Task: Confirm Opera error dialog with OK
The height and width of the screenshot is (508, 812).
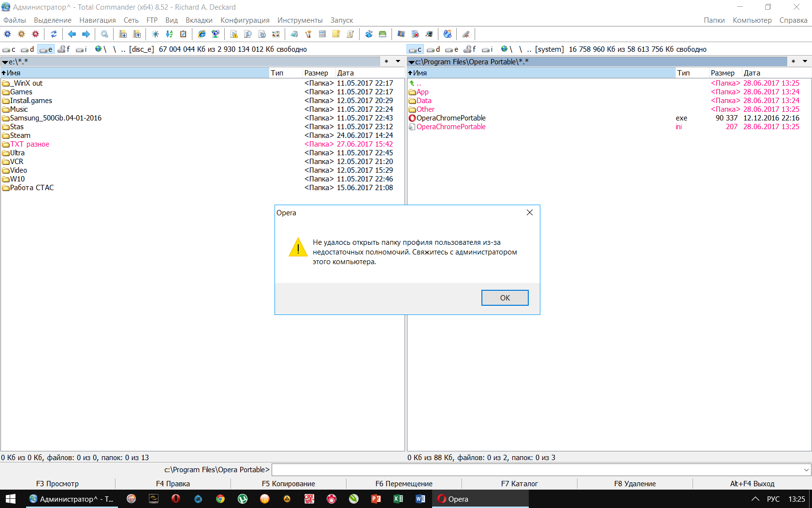Action: 505,298
